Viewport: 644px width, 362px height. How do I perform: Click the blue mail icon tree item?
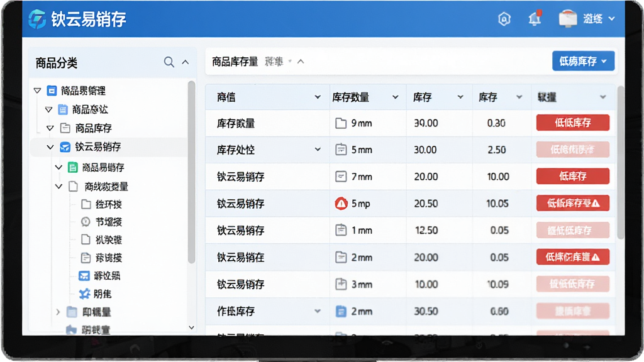(84, 276)
